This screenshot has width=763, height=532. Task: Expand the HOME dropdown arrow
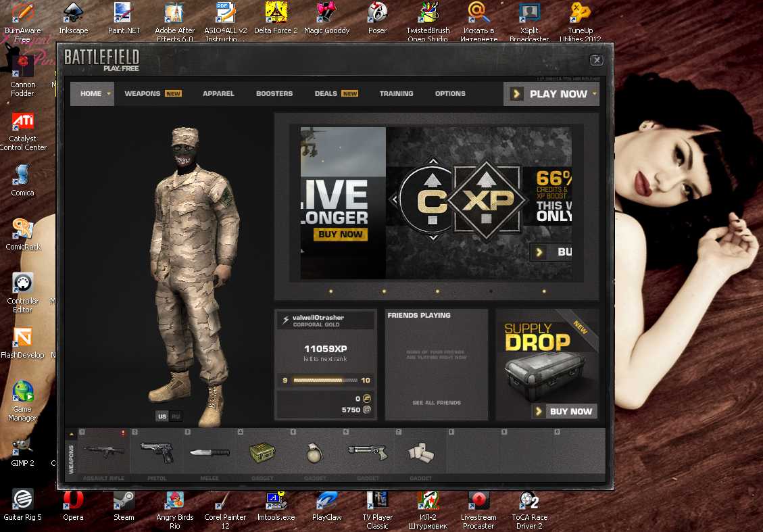(109, 93)
